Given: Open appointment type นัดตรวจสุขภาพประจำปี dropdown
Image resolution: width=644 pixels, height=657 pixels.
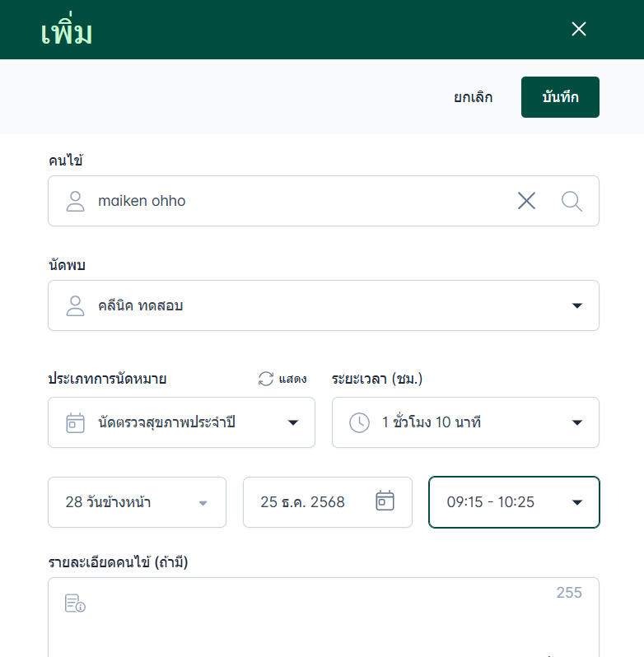Looking at the screenshot, I should (x=181, y=422).
